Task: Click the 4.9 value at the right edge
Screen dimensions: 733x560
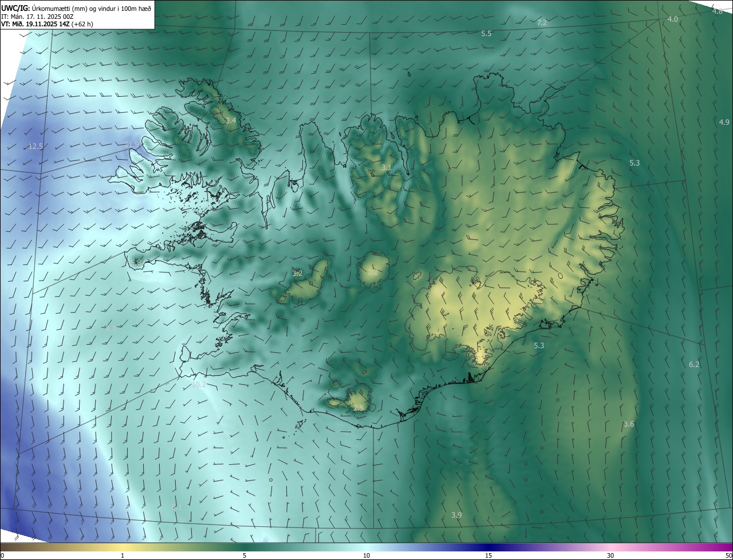Action: click(724, 123)
